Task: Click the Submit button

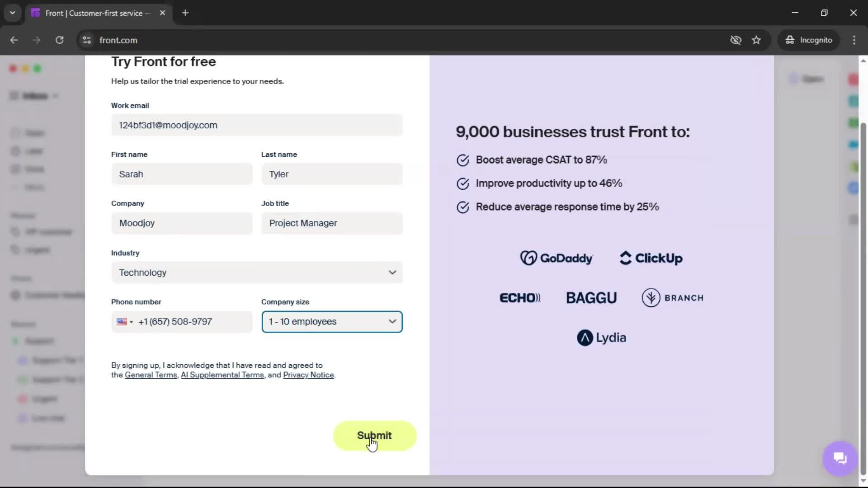Action: [x=374, y=436]
